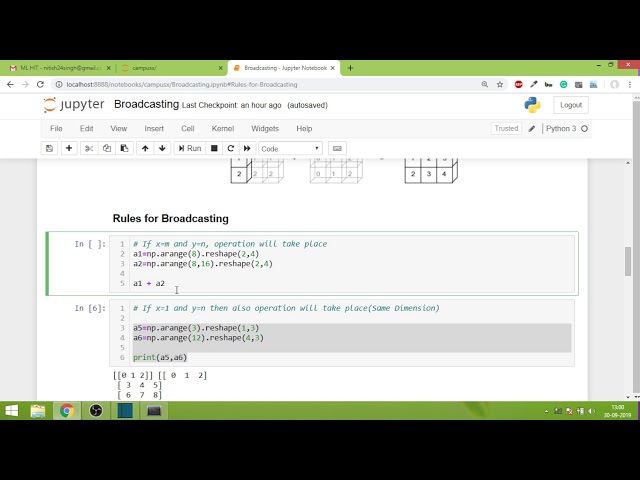Click the color picker extension icon
This screenshot has height=480, width=640.
[x=533, y=84]
